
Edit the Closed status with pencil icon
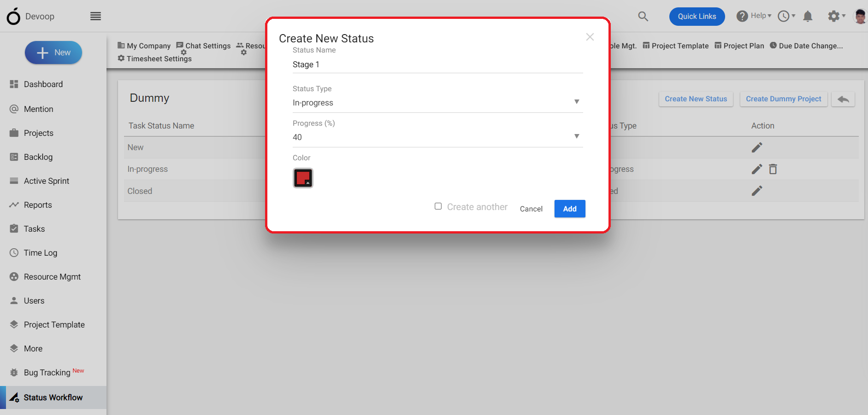coord(757,191)
